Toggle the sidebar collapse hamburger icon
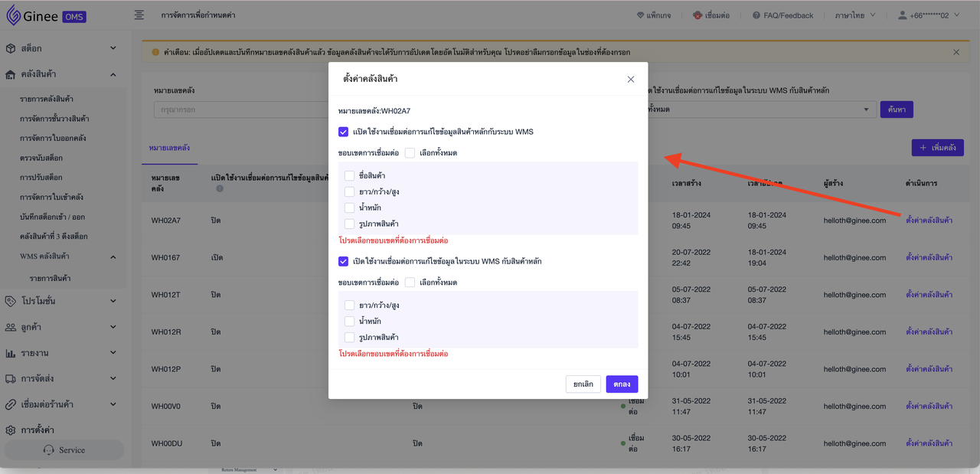Viewport: 980px width, 474px height. pyautogui.click(x=139, y=15)
